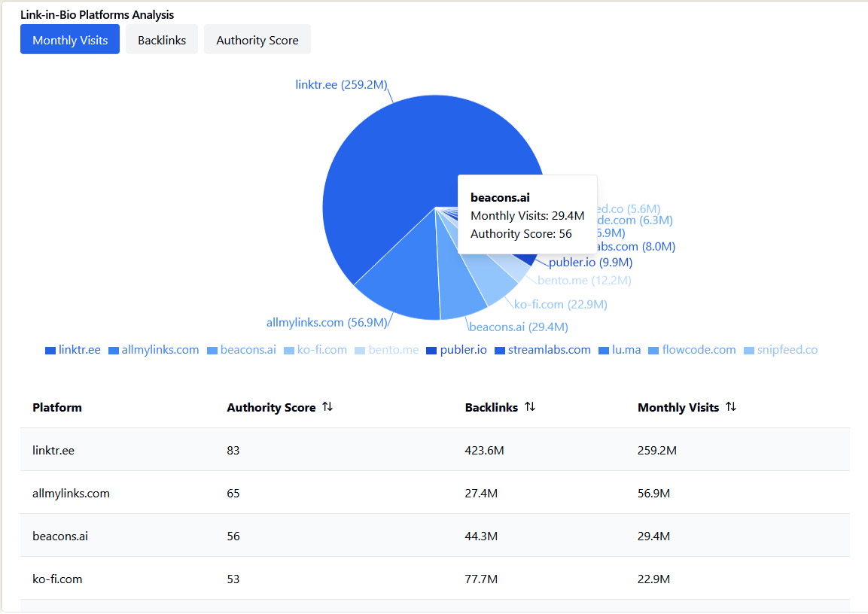Viewport: 868px width, 614px height.
Task: Toggle streamlabs.com legend swatch
Action: point(500,351)
